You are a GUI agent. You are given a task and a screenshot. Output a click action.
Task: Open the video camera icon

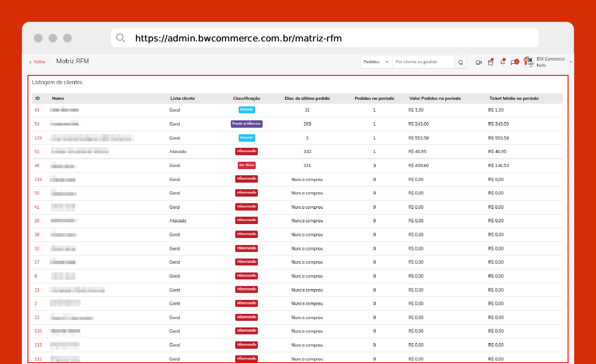pyautogui.click(x=479, y=62)
